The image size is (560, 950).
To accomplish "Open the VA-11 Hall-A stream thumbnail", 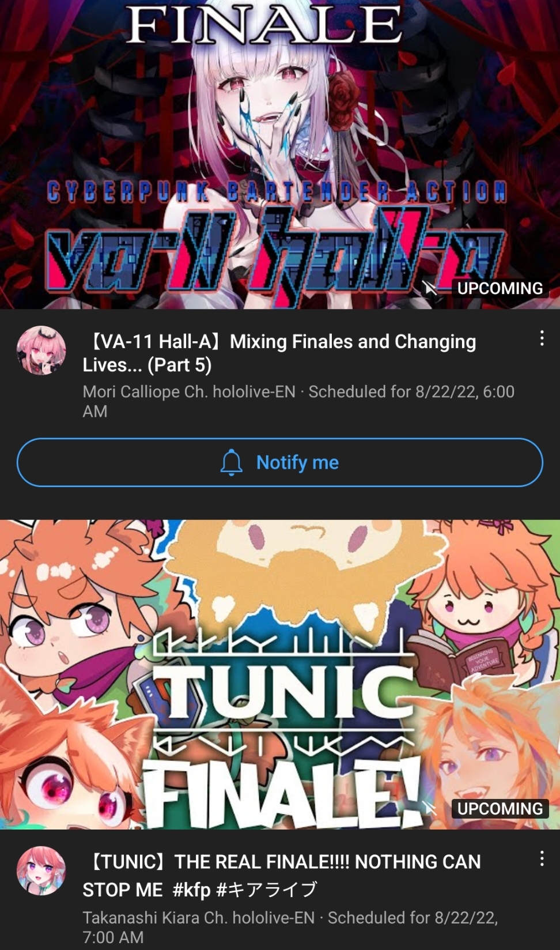I will click(280, 154).
